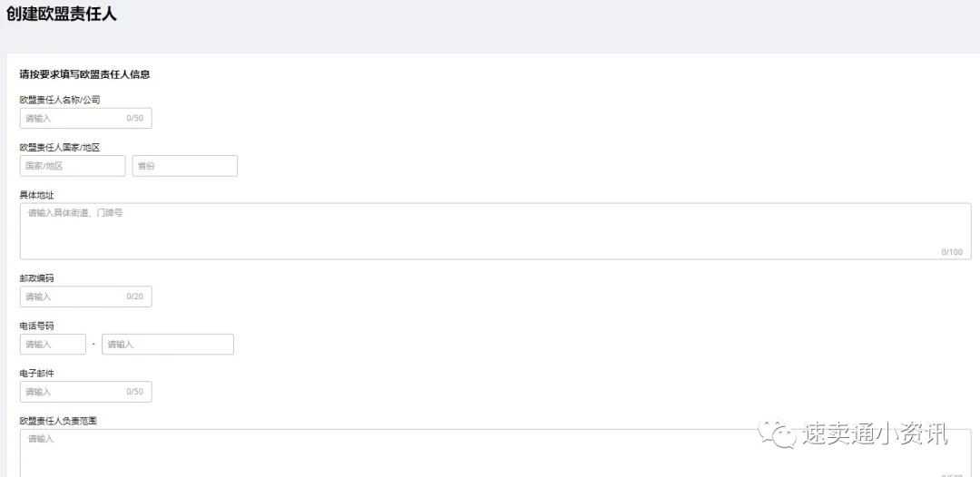Image resolution: width=980 pixels, height=477 pixels.
Task: Click the 电话号码 label
Action: click(37, 326)
